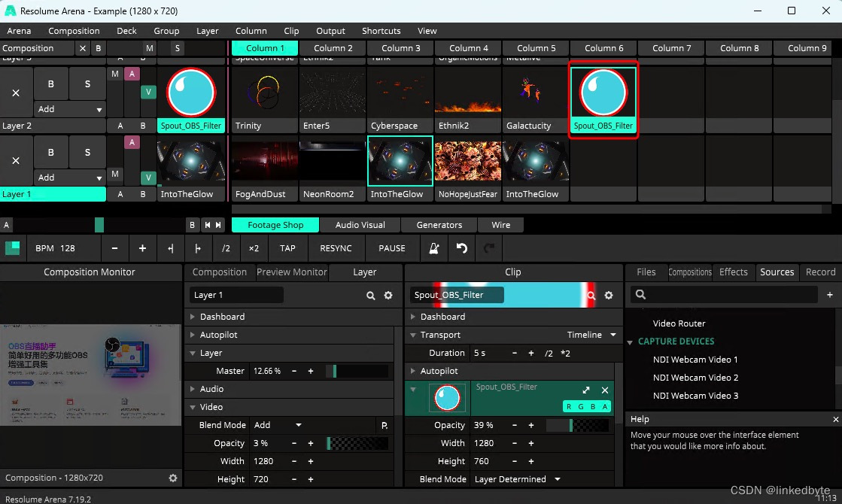Toggle Layer 2 solo S button
The width and height of the screenshot is (842, 504).
click(x=87, y=83)
